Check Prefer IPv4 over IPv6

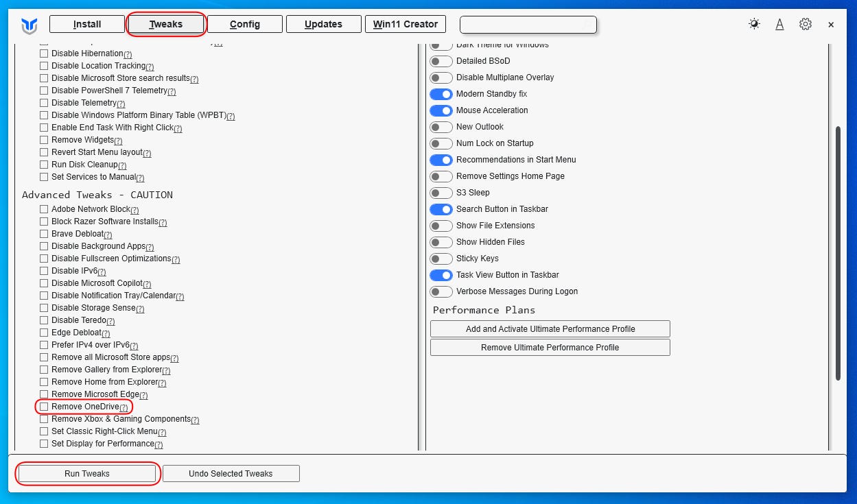click(x=44, y=345)
